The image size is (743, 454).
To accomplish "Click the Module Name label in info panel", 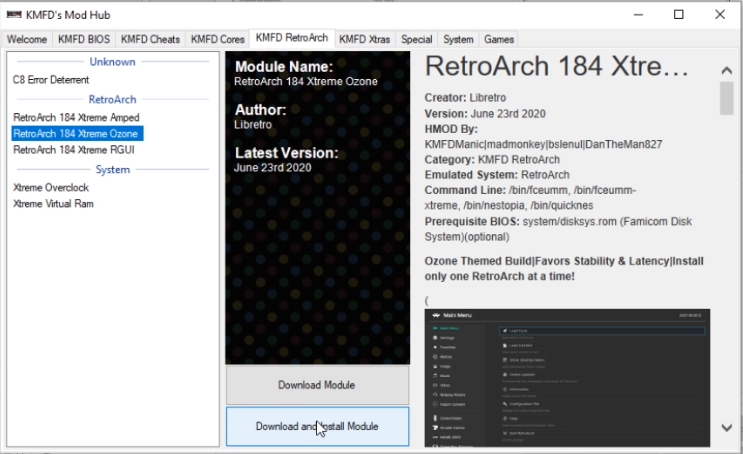I will pyautogui.click(x=284, y=66).
